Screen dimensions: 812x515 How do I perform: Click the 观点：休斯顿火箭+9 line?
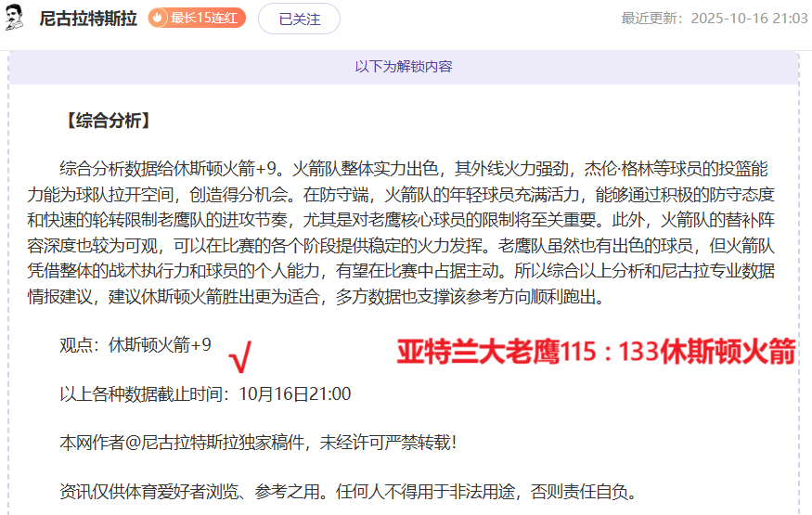[135, 345]
